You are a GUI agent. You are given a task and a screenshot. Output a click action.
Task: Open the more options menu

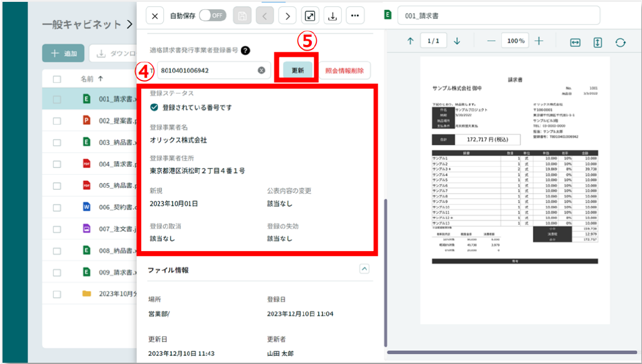coord(355,16)
